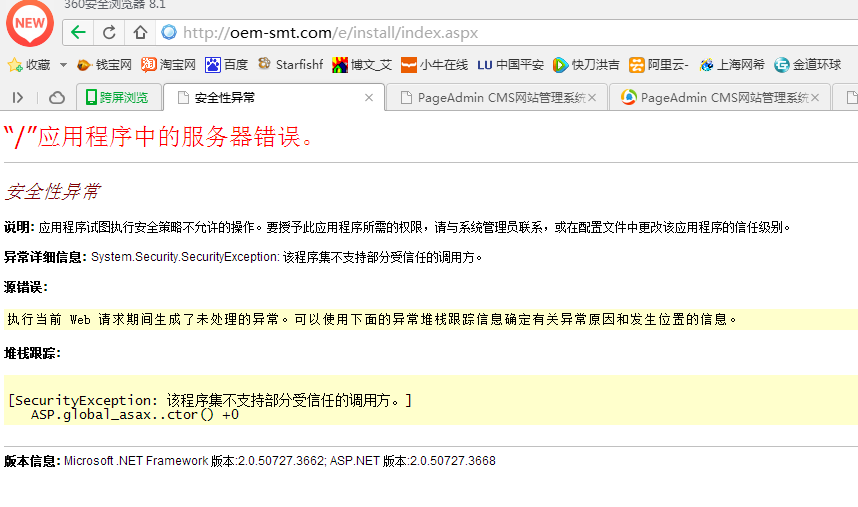
Task: Expand the sidebar toggle arrow in tab bar
Action: (x=18, y=98)
